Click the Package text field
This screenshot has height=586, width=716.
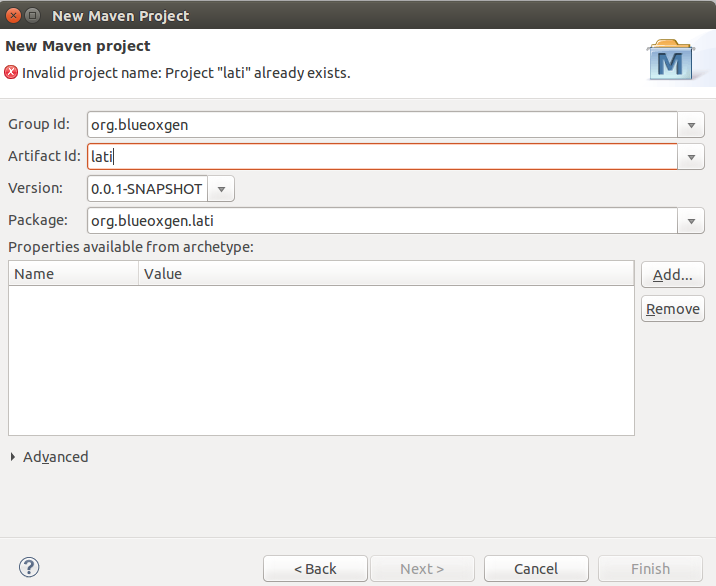[x=380, y=221]
